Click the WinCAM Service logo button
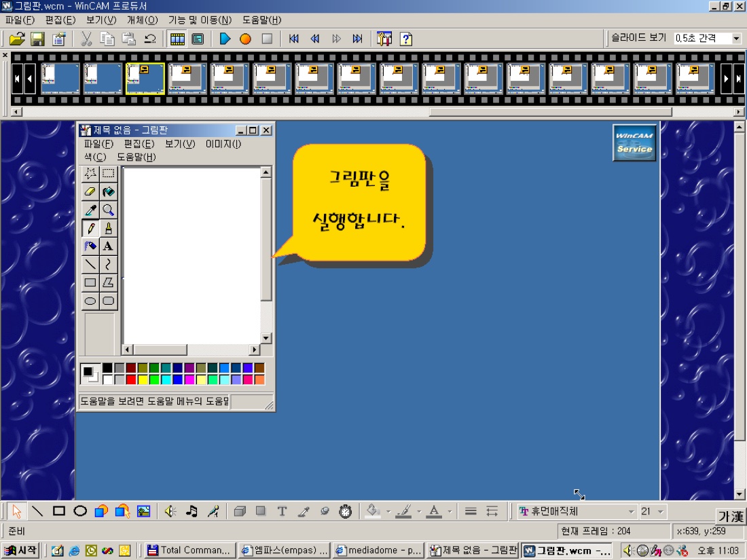This screenshot has width=747, height=560. (634, 143)
